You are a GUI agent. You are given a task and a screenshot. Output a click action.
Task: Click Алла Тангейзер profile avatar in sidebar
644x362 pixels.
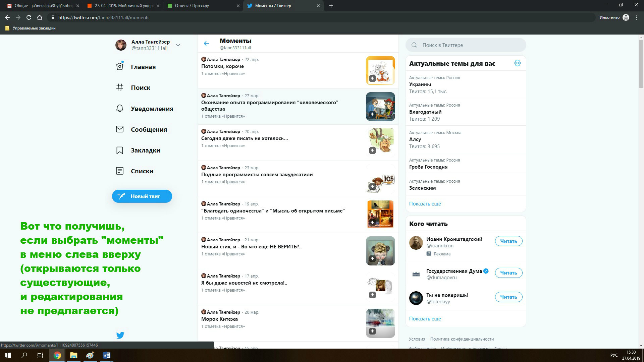(x=121, y=45)
